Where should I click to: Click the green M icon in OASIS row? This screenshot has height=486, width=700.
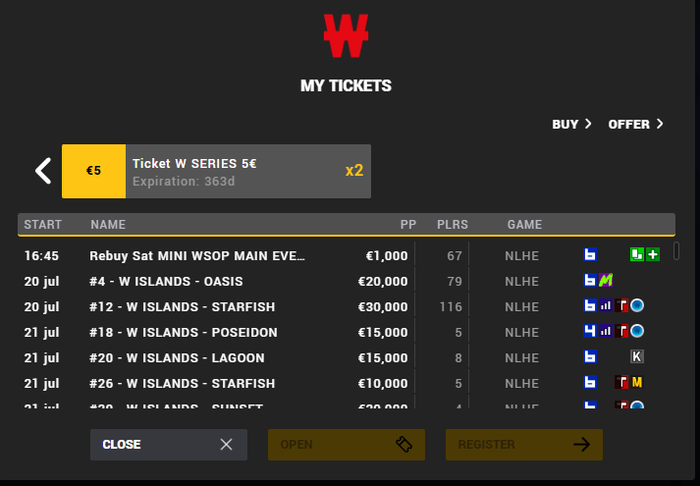pyautogui.click(x=605, y=281)
